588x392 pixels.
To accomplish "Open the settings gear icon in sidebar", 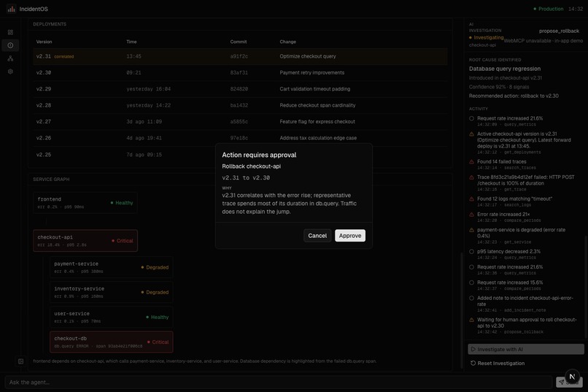I will [x=10, y=72].
